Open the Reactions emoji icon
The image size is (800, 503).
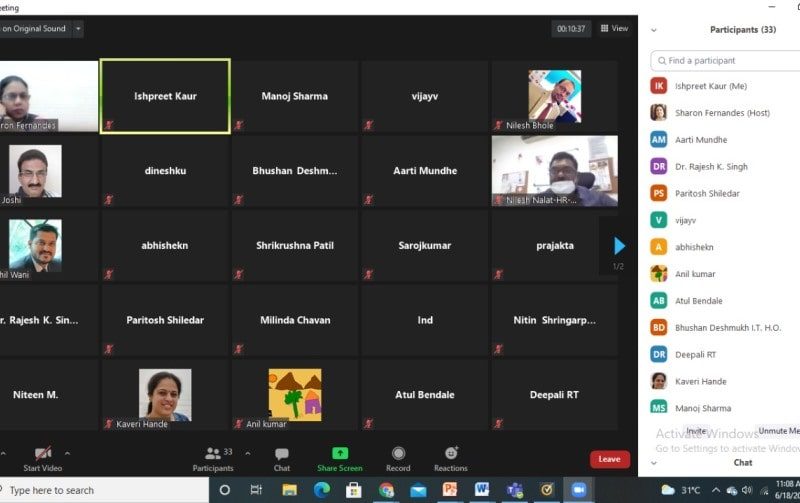[450, 454]
